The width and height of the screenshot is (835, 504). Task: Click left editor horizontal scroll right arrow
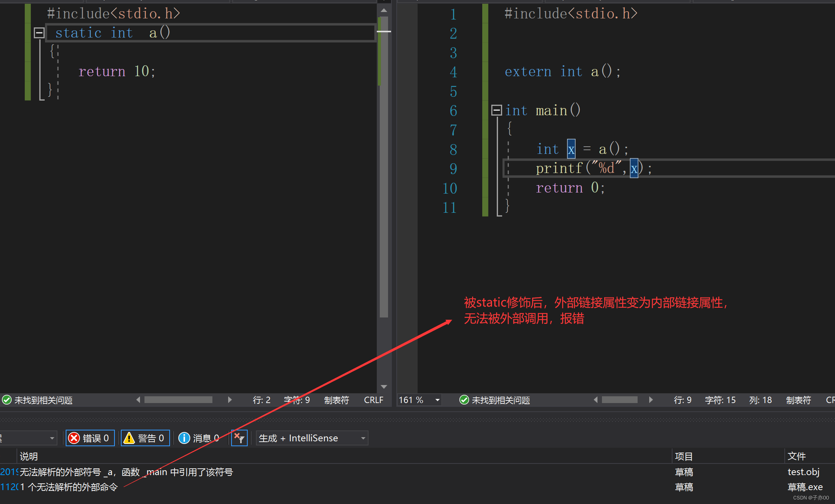[x=230, y=400]
